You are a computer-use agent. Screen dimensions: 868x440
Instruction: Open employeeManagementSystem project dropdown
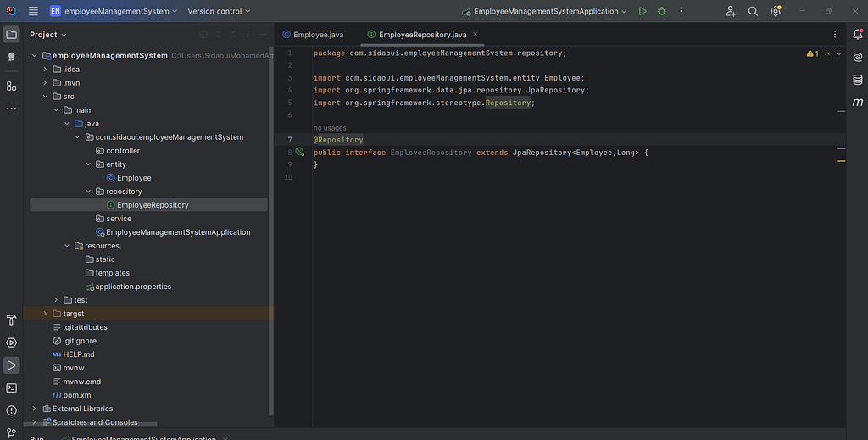click(114, 11)
